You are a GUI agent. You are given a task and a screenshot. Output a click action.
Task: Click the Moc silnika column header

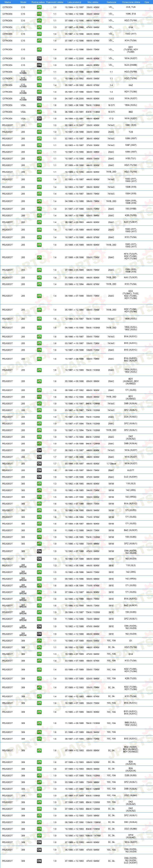[x=93, y=2]
